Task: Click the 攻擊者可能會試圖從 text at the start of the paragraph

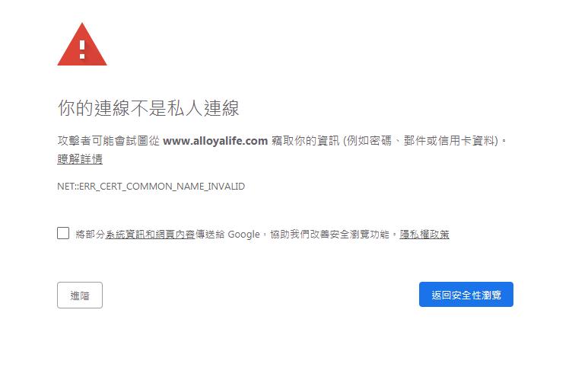Action: [x=109, y=141]
